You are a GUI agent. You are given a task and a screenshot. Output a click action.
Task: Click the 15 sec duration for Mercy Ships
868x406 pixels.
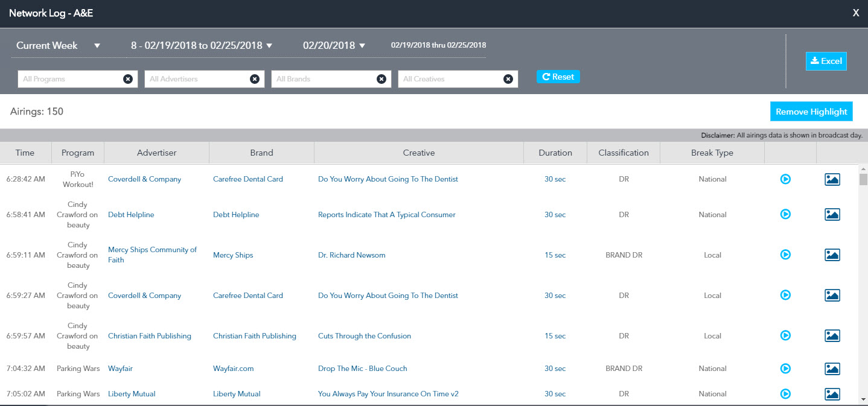coord(555,255)
